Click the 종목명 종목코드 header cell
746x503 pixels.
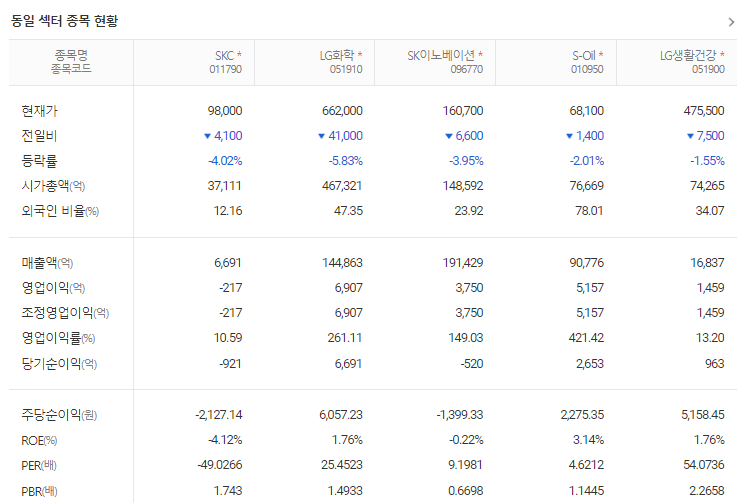point(71,62)
